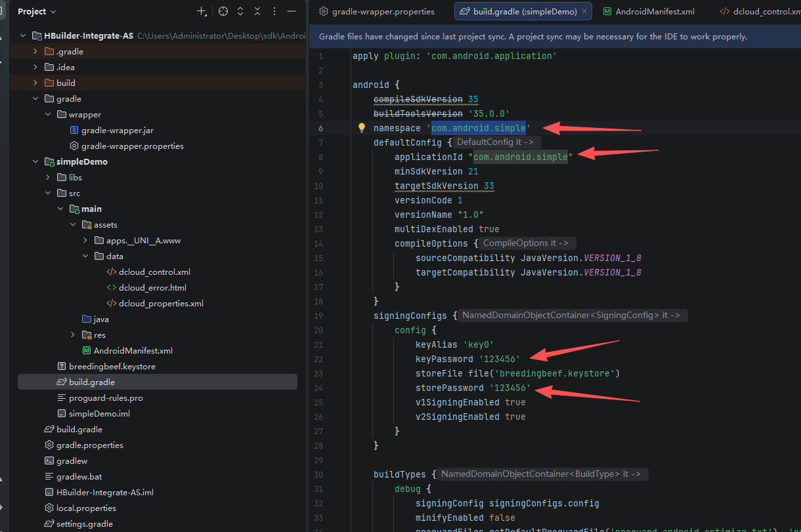Image resolution: width=801 pixels, height=532 pixels.
Task: Switch to the AndroidManifest.xml editor tab
Action: 649,12
